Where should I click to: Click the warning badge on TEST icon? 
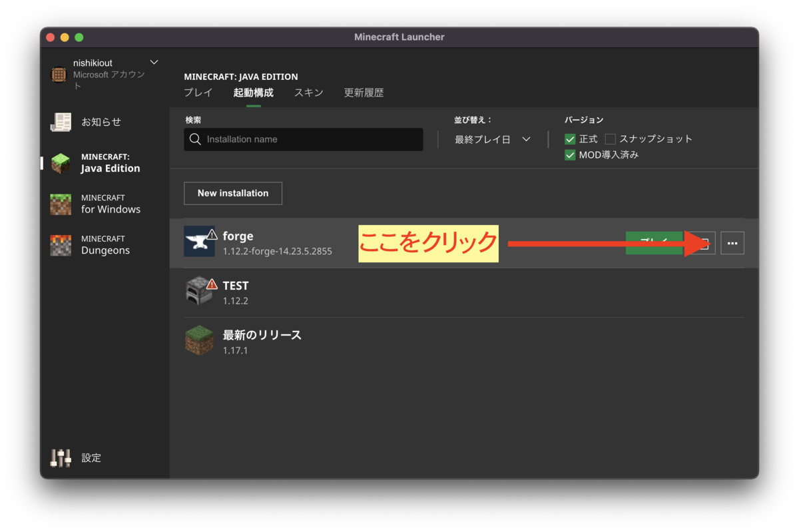(212, 284)
